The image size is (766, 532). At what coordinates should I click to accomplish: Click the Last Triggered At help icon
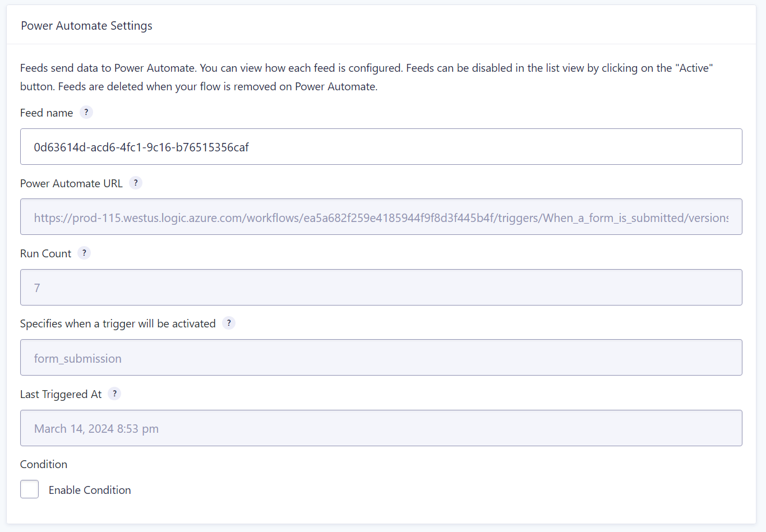point(114,394)
